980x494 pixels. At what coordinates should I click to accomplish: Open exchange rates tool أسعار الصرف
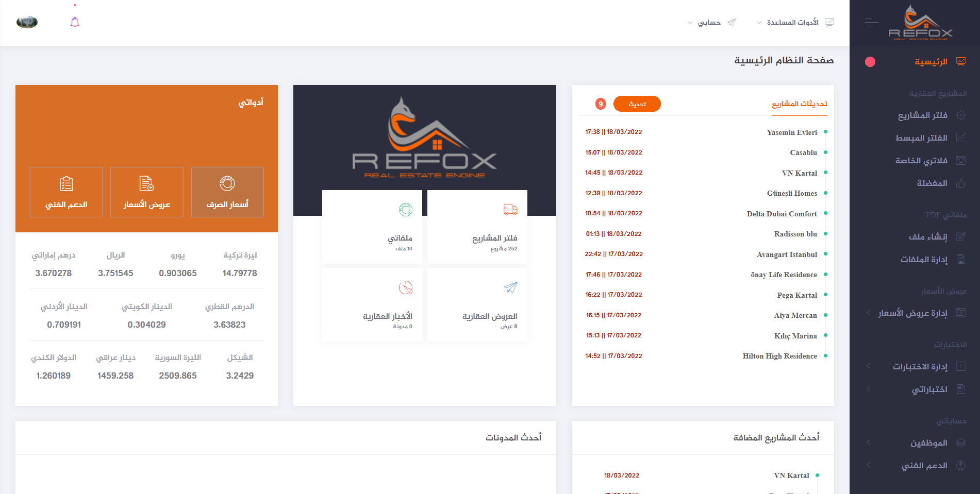click(227, 192)
